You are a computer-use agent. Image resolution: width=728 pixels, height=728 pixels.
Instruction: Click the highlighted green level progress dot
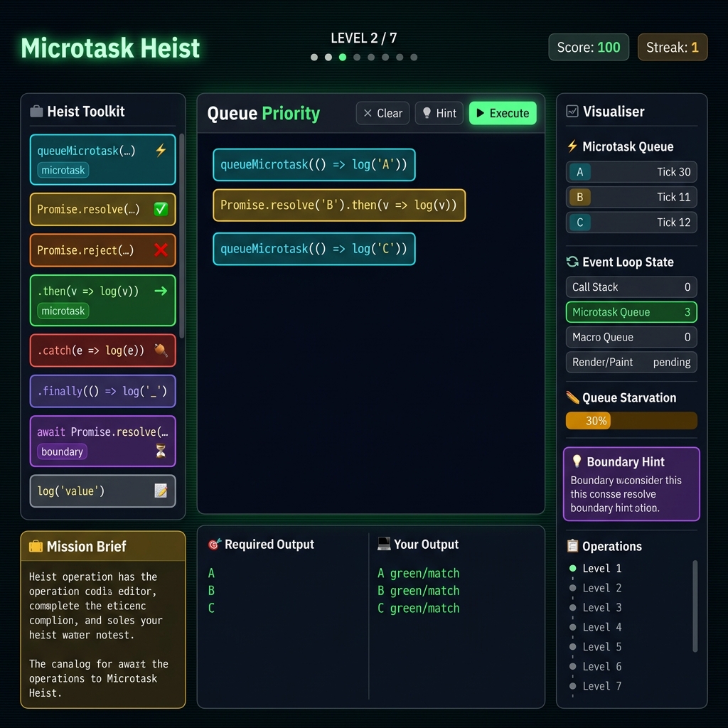click(343, 57)
